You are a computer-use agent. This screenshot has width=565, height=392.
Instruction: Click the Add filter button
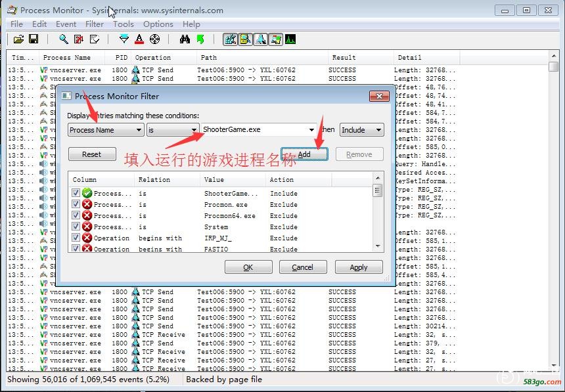pos(304,154)
